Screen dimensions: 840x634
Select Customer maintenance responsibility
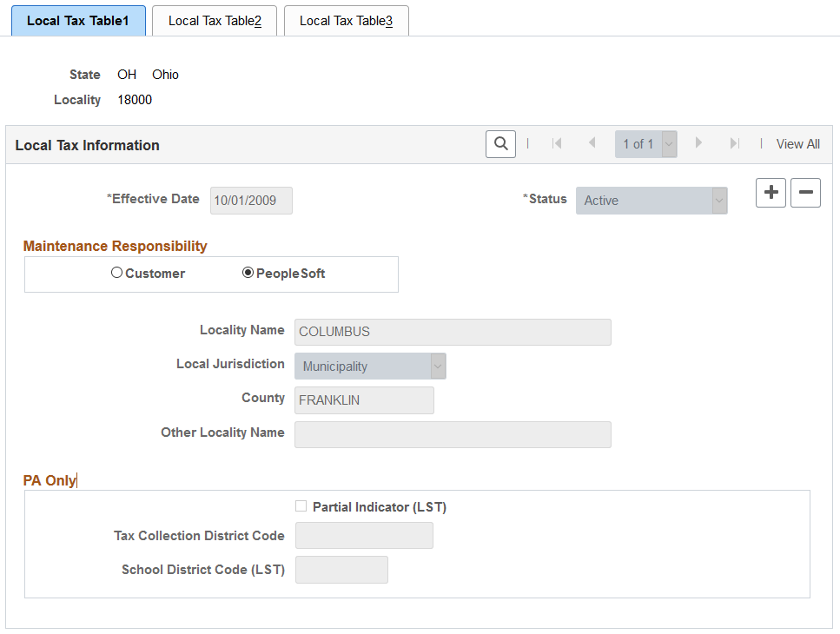116,273
